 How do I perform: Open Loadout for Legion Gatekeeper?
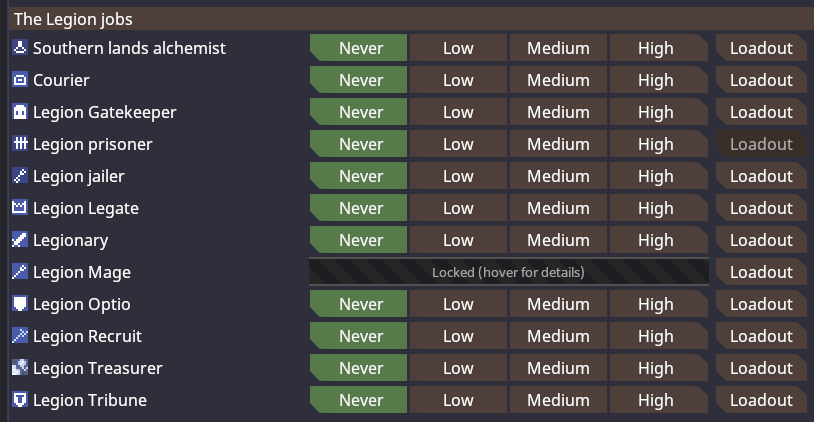pyautogui.click(x=761, y=112)
